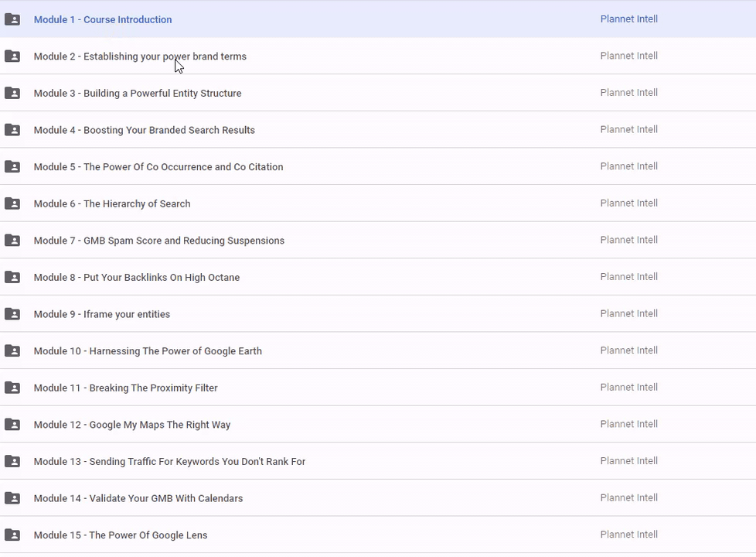Image resolution: width=756 pixels, height=557 pixels.
Task: Click the folder icon next to Module 15
Action: [12, 535]
